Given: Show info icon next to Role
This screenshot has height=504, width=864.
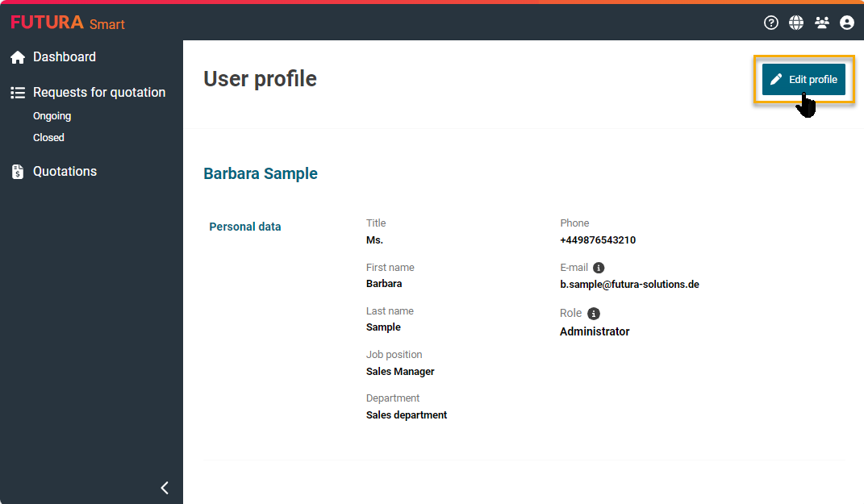Looking at the screenshot, I should coord(594,314).
